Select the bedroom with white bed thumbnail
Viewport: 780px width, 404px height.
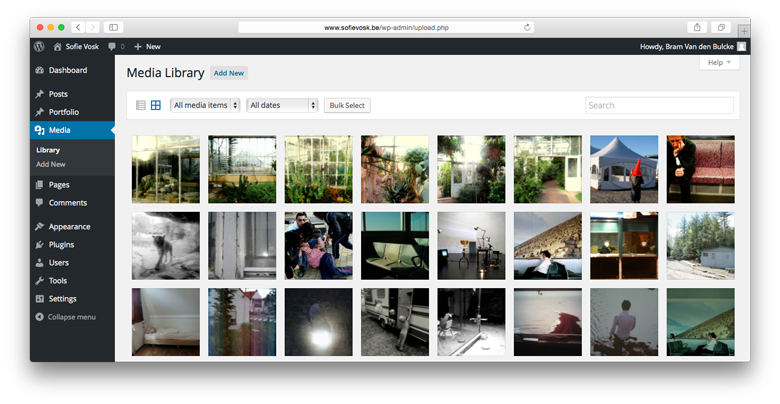click(x=166, y=322)
